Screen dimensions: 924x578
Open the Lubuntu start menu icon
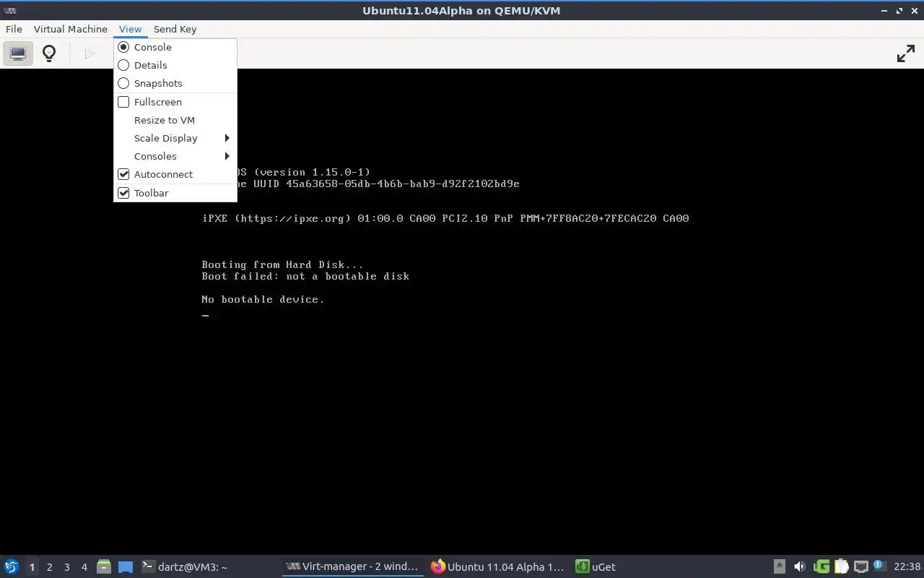[12, 566]
